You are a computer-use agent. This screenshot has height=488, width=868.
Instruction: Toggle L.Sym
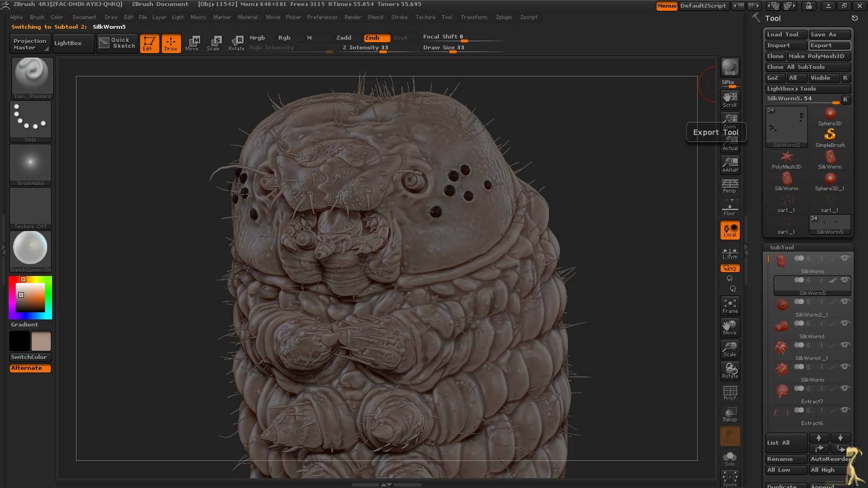730,253
